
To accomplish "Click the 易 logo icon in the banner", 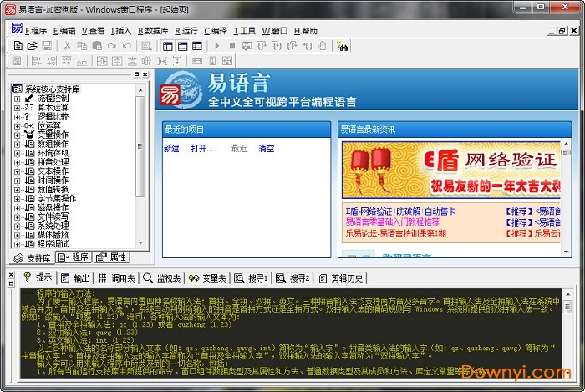I will click(x=171, y=92).
